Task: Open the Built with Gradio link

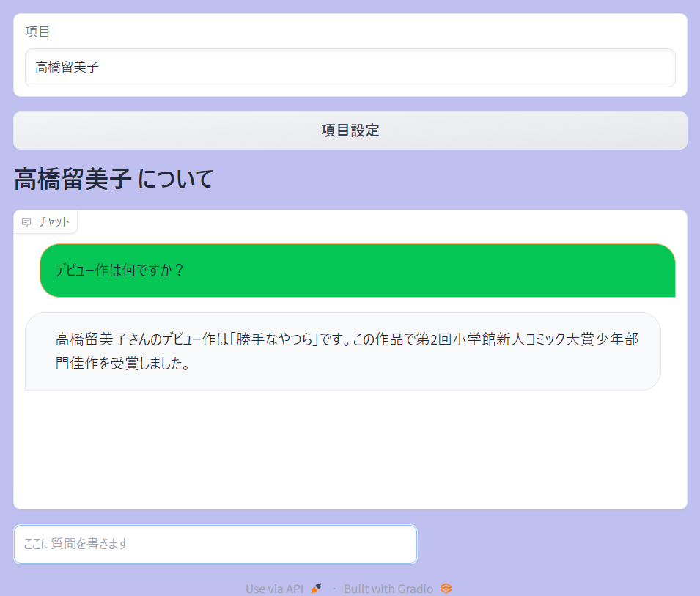Action: [x=397, y=589]
